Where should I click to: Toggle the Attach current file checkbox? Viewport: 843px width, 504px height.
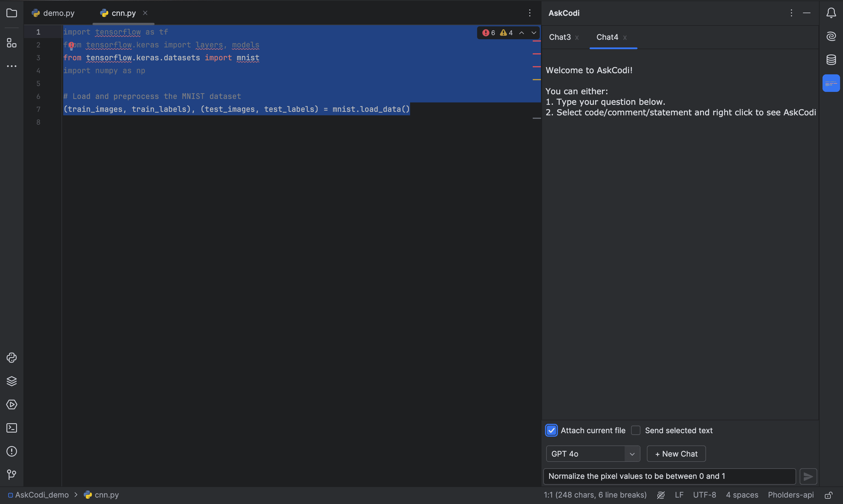[x=551, y=430]
